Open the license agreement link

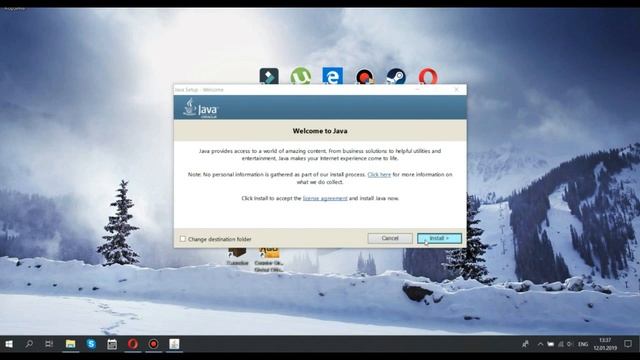coord(325,198)
